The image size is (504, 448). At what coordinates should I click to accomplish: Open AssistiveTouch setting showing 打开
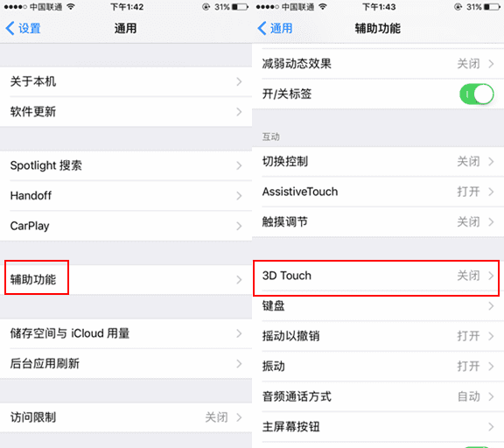(x=378, y=192)
